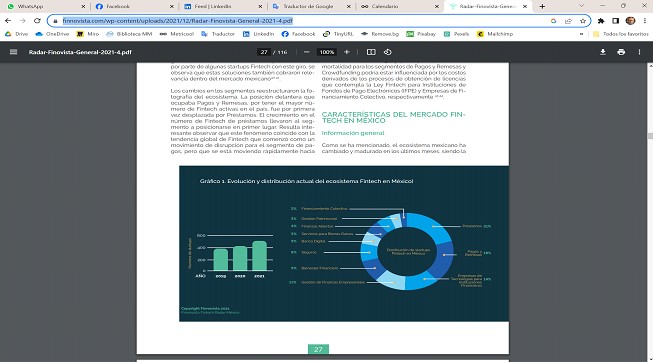The width and height of the screenshot is (653, 362).
Task: Go forward in browser history
Action: pos(22,20)
